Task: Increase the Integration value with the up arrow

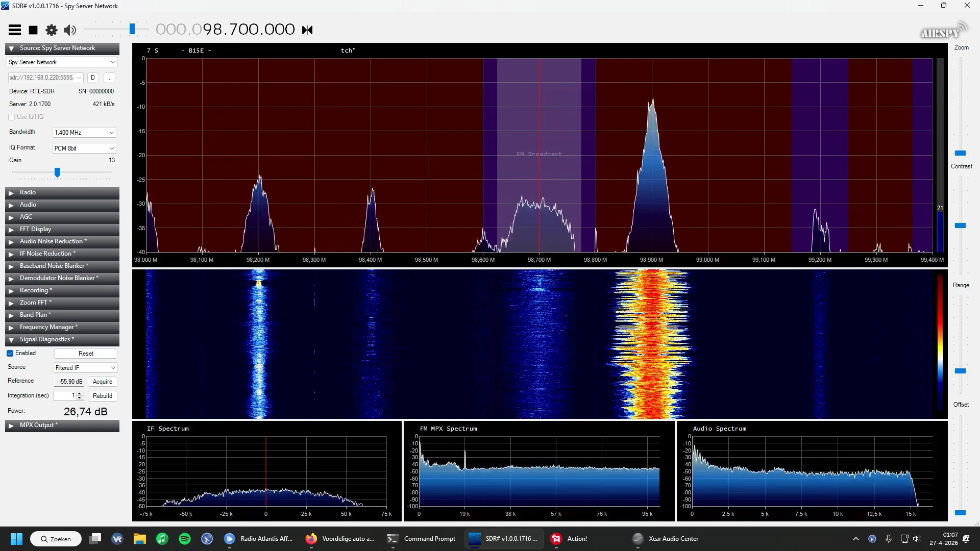Action: [x=80, y=393]
